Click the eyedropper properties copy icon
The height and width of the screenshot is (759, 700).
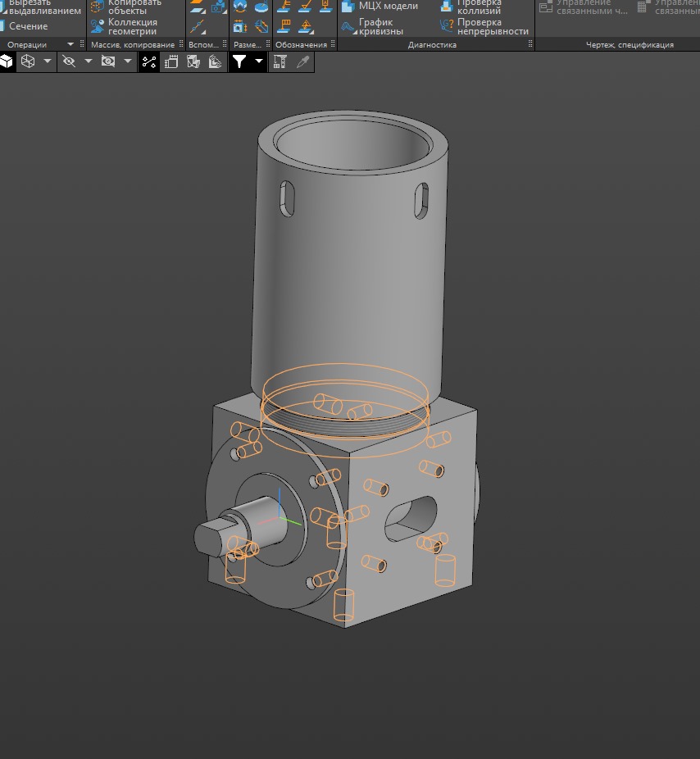click(x=303, y=61)
